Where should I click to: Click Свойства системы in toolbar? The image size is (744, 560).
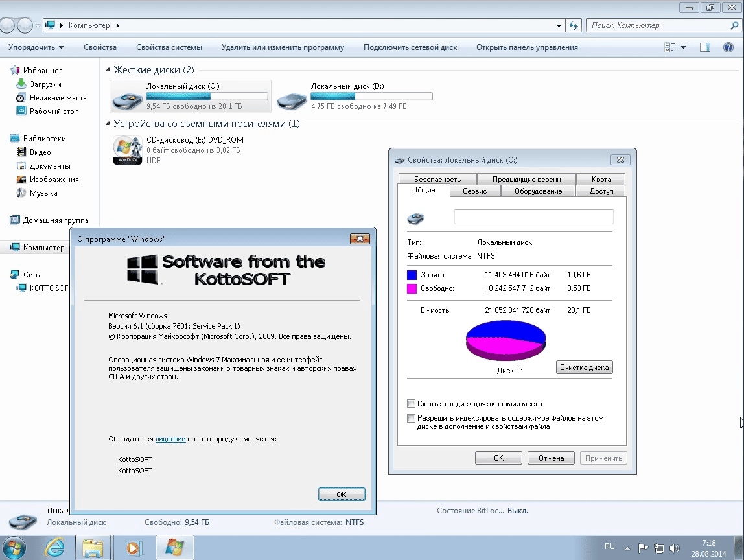click(169, 47)
